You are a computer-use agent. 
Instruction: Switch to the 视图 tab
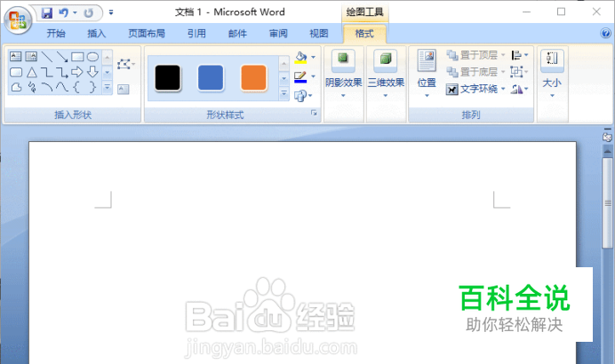(319, 34)
